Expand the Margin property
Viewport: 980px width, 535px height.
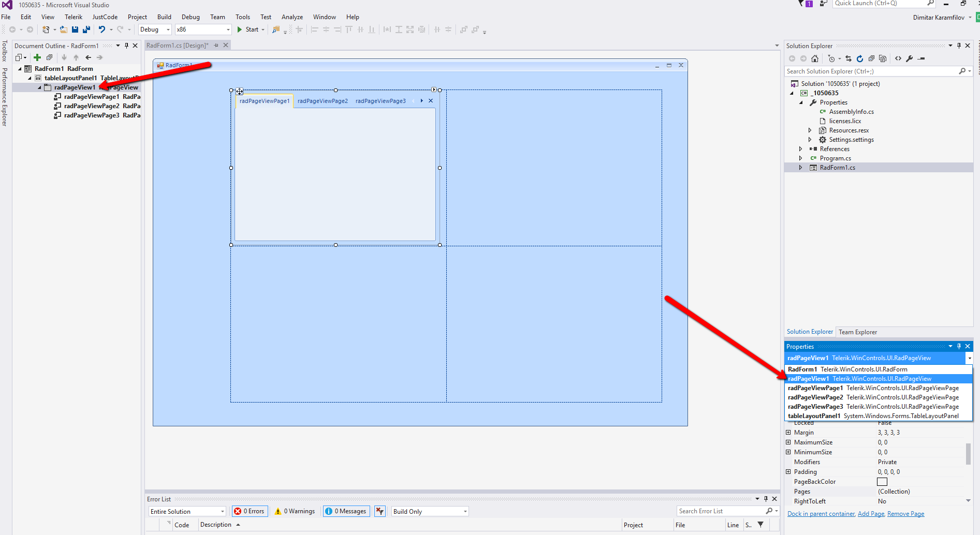[788, 433]
